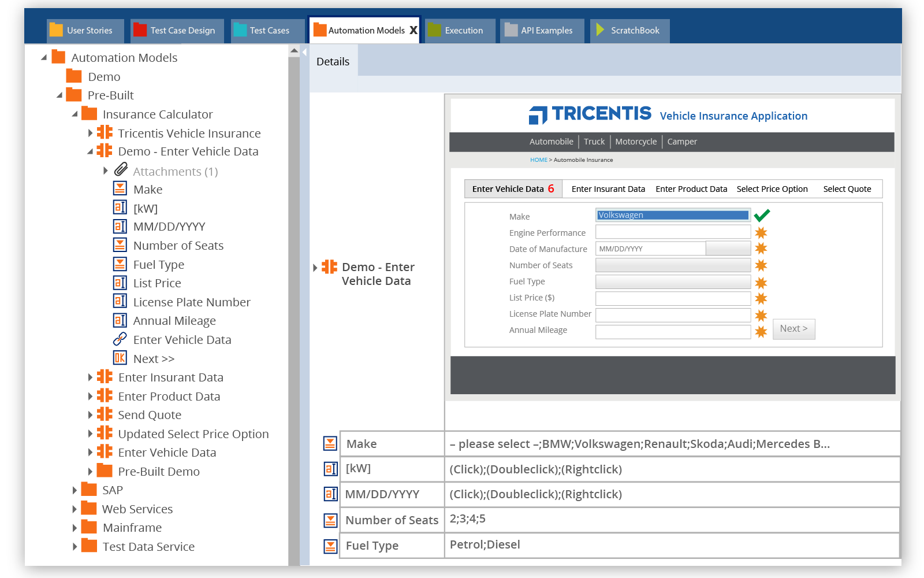The width and height of the screenshot is (924, 578).
Task: Click the text field icon in the MM/DD/YYYY table row
Action: [330, 494]
